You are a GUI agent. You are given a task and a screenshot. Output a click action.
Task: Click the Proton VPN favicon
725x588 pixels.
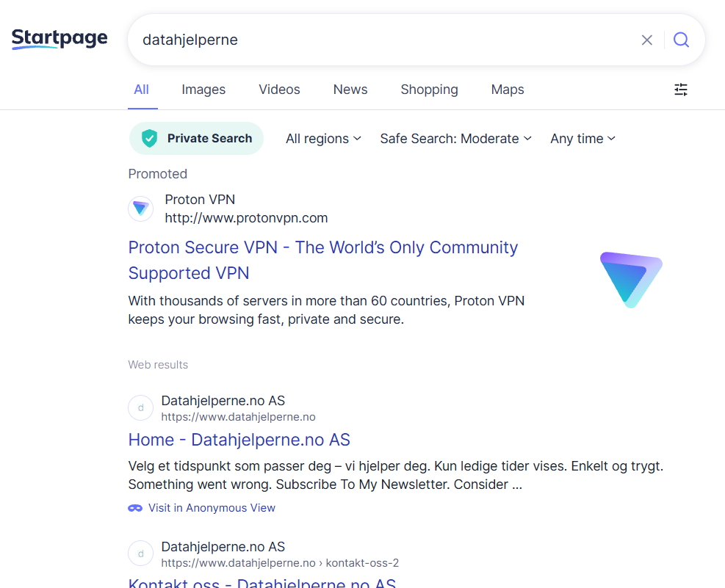[140, 208]
